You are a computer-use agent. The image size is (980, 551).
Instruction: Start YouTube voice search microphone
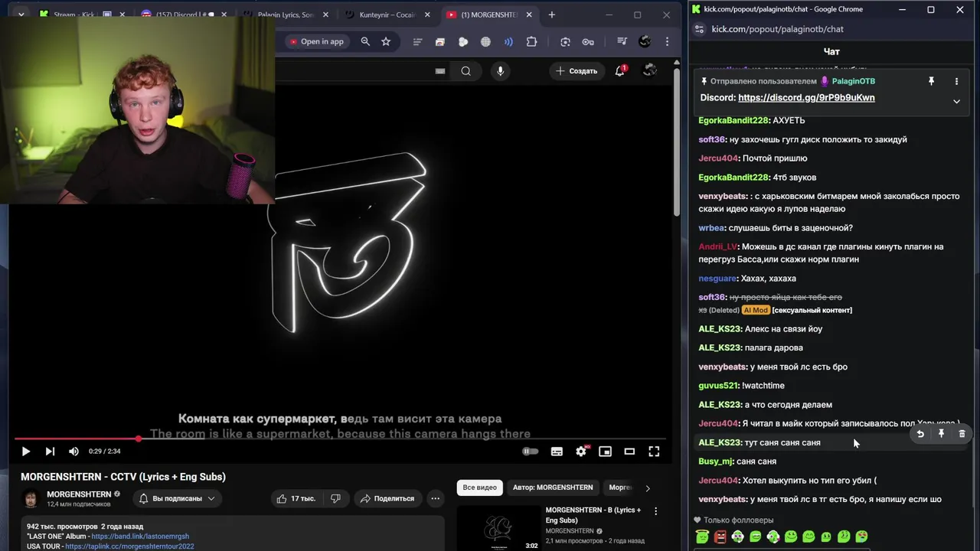coord(500,71)
